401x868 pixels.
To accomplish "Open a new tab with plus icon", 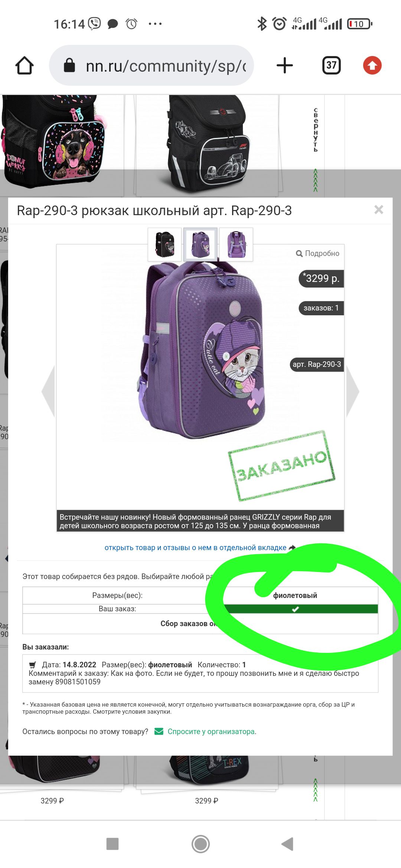I will click(x=285, y=65).
